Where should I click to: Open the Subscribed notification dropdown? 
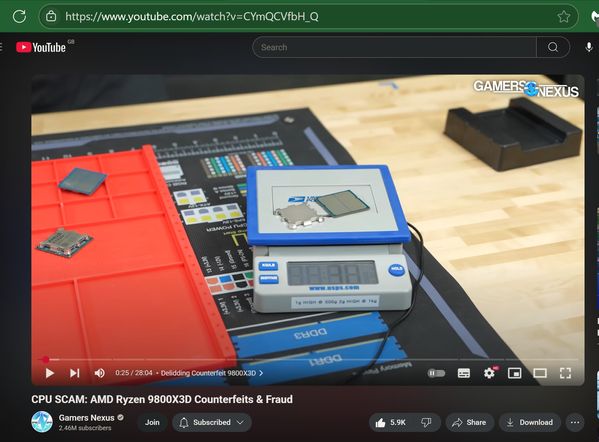tap(212, 422)
